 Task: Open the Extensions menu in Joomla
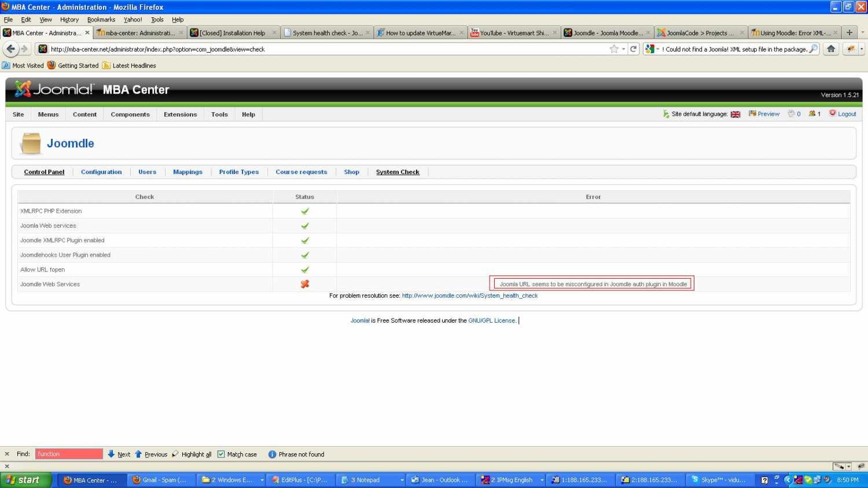pyautogui.click(x=180, y=114)
